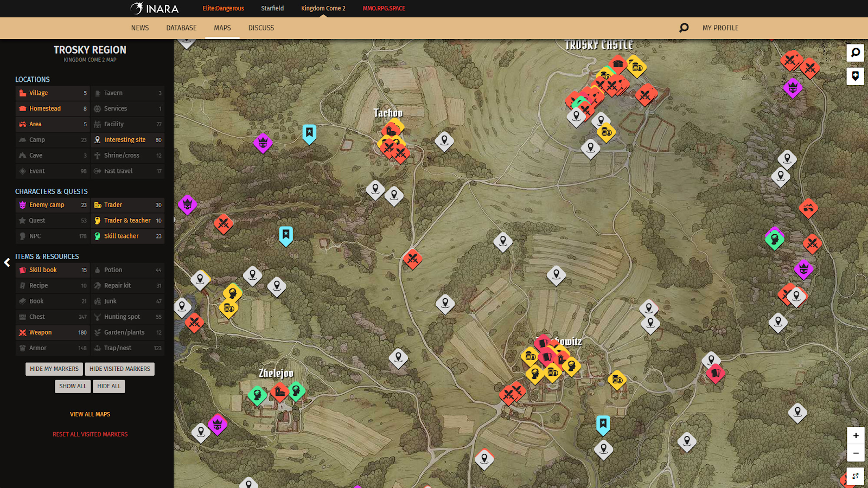Open MY PROFILE

click(720, 28)
